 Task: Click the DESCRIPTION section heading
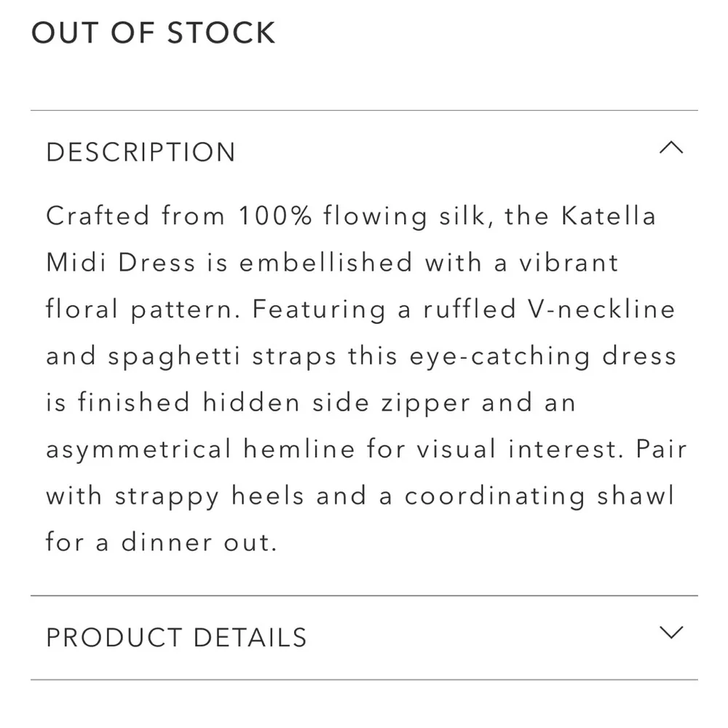141,152
